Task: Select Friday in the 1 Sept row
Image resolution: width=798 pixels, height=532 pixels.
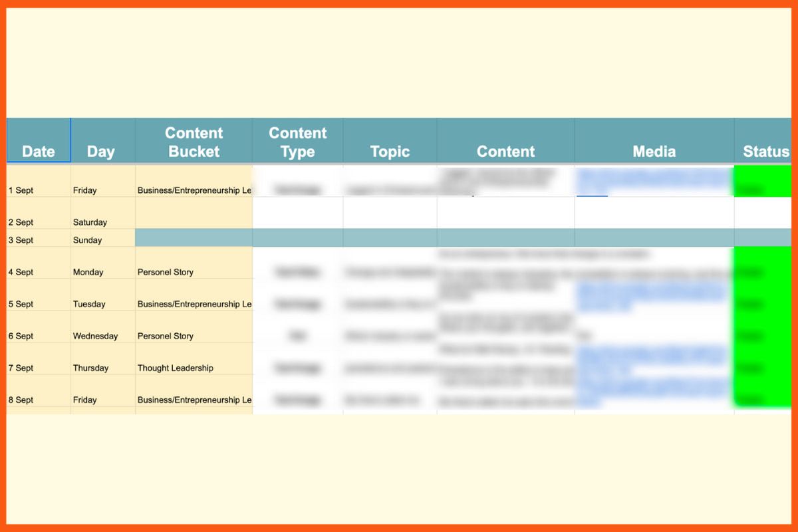Action: [x=103, y=181]
